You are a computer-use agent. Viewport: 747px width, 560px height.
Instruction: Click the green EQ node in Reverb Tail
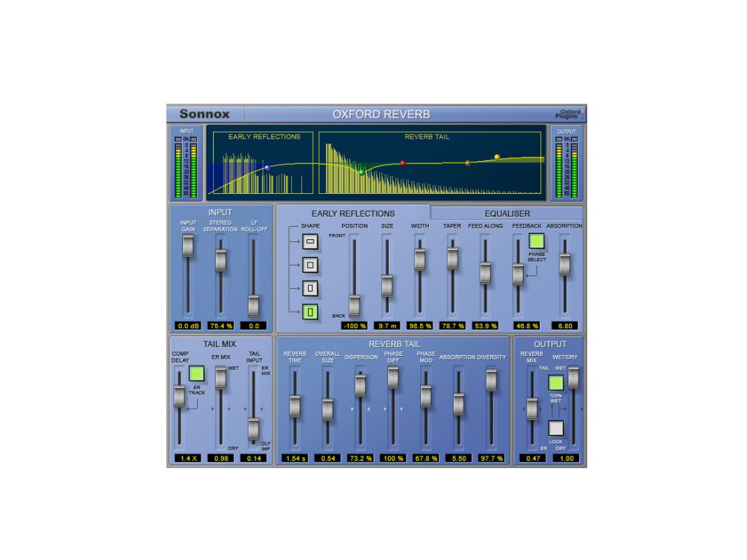[x=360, y=171]
